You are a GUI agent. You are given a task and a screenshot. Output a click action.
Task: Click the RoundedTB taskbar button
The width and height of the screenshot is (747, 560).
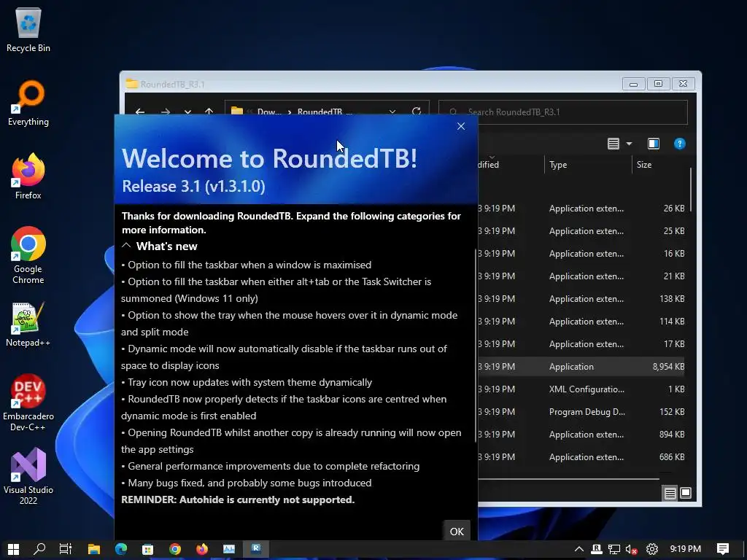click(x=256, y=549)
